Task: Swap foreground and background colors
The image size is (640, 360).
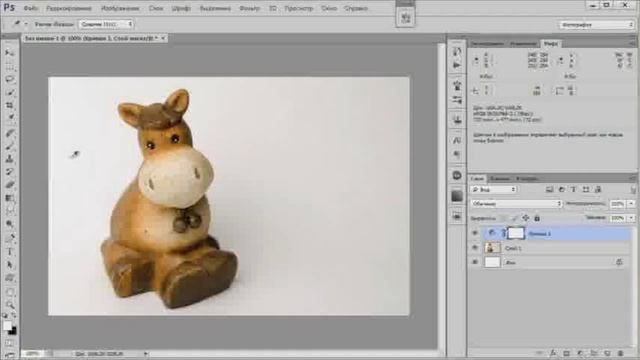Action: 14,315
